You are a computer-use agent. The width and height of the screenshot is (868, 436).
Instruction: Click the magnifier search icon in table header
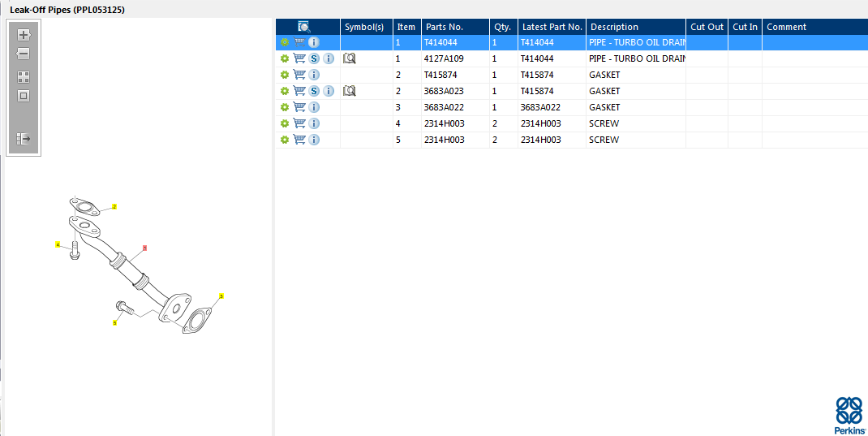[x=304, y=27]
